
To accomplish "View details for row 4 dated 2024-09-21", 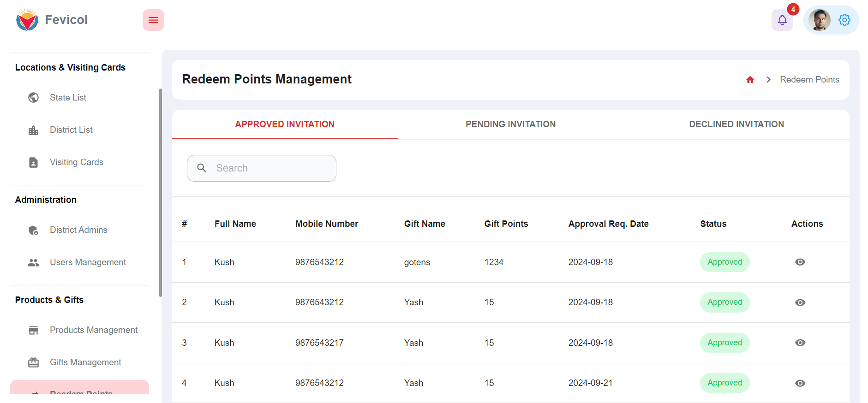I will click(800, 383).
